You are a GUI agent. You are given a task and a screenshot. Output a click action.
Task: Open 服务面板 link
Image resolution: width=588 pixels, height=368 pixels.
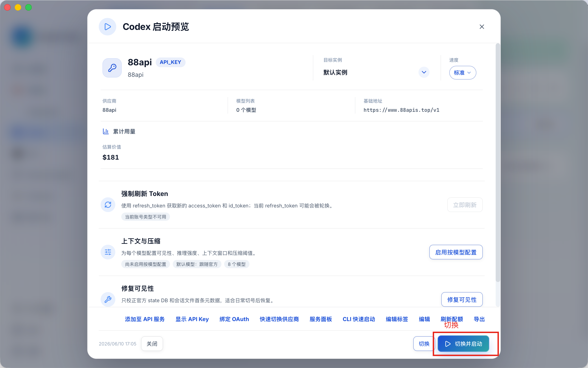[320, 319]
